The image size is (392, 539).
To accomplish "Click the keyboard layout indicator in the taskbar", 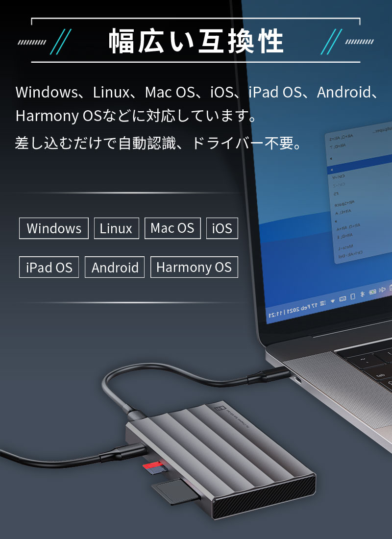I will coord(343,298).
